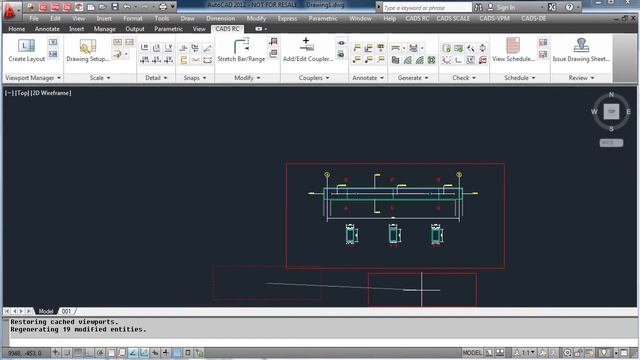Screen dimensions: 640x360
Task: Toggle MODEL space button in status bar
Action: point(472,353)
